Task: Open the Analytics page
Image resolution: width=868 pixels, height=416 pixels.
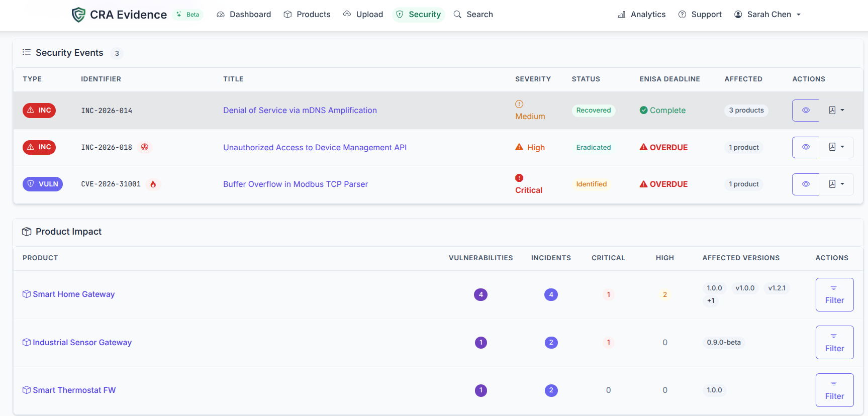Action: click(x=642, y=15)
